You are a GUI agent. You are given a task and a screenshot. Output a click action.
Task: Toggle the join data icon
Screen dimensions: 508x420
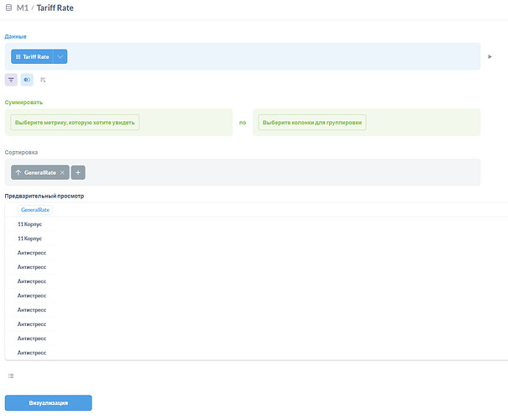pyautogui.click(x=27, y=80)
